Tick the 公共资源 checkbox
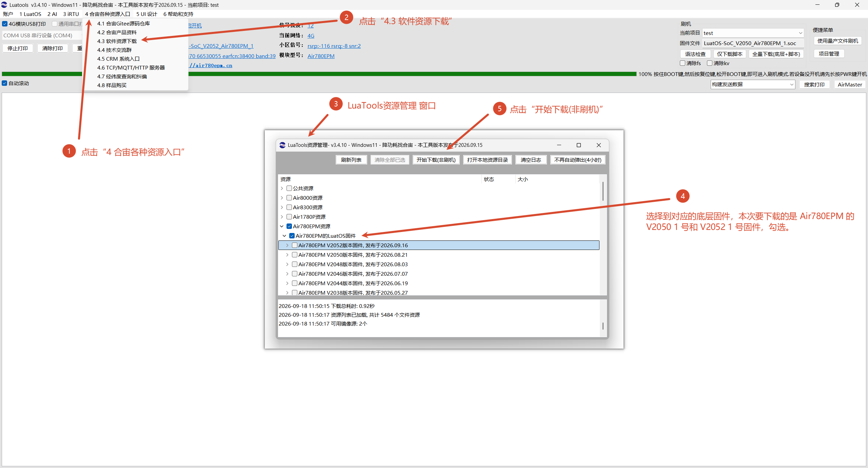The height and width of the screenshot is (468, 868). 289,188
